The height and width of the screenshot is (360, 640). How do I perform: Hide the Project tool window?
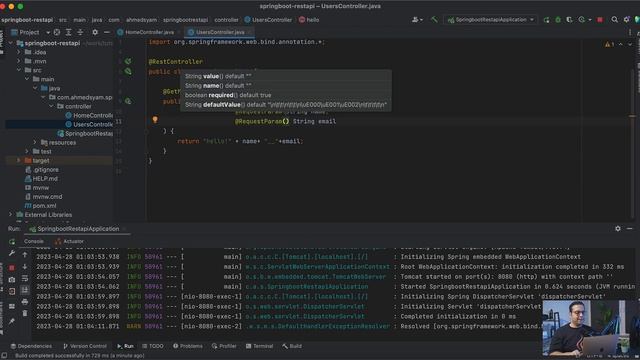click(107, 32)
